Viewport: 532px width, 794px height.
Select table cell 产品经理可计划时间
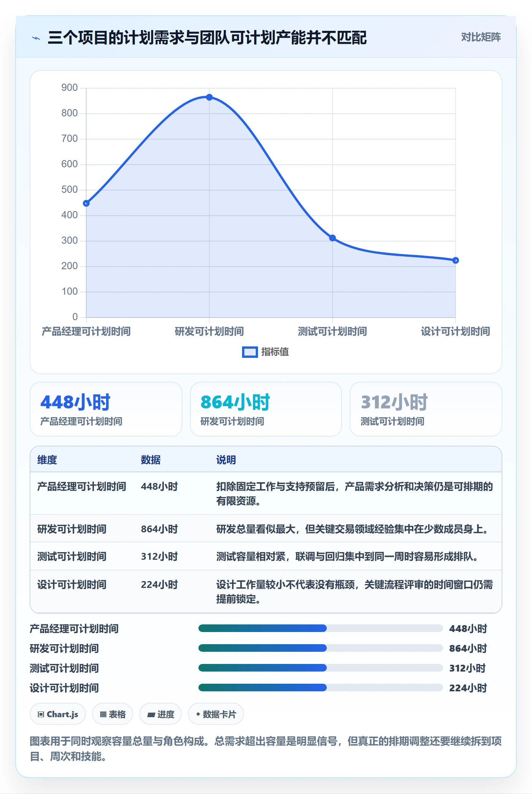82,486
